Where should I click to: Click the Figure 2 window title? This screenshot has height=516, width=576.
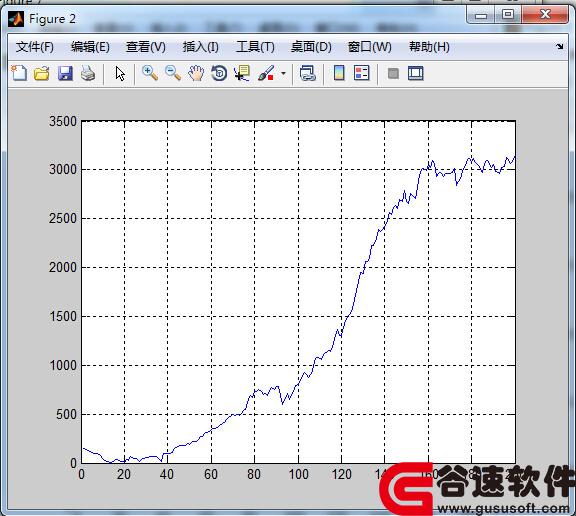coord(52,19)
